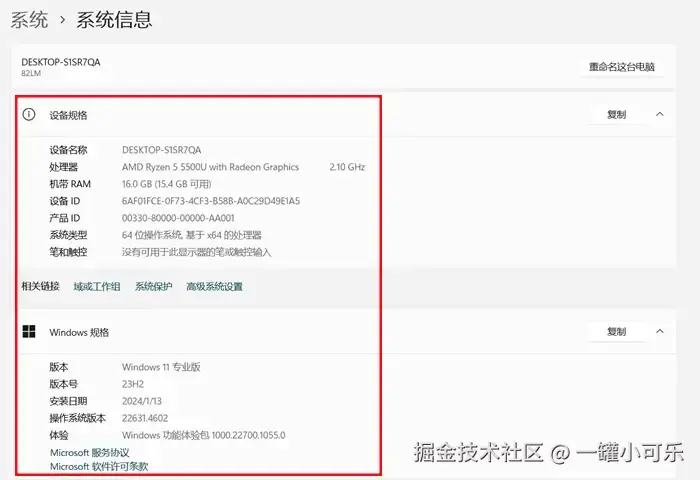
Task: Select the DESKTOP-S1SR7QA value in 设备名称 row
Action: click(162, 150)
